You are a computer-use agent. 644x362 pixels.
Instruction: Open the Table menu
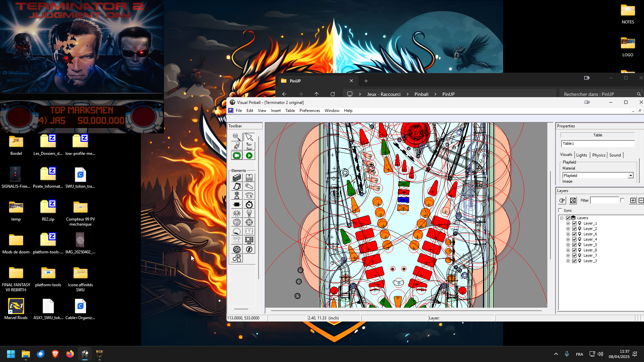290,110
